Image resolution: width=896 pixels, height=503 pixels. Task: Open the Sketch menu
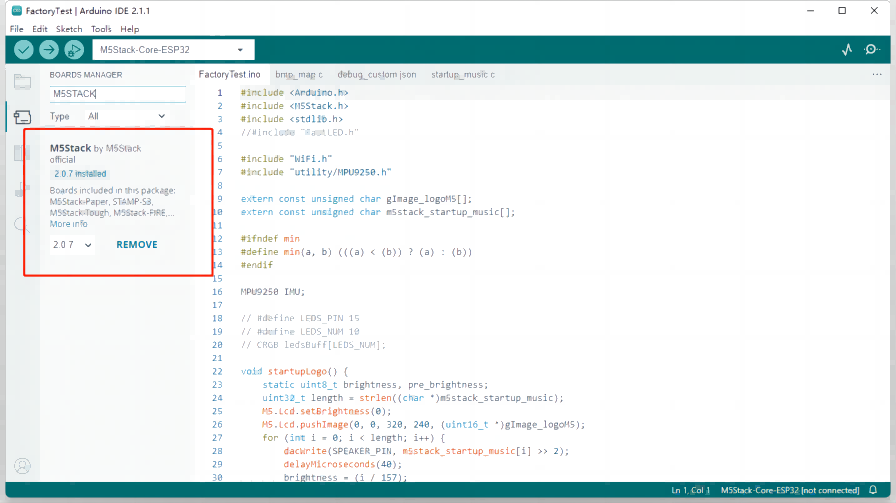click(69, 29)
